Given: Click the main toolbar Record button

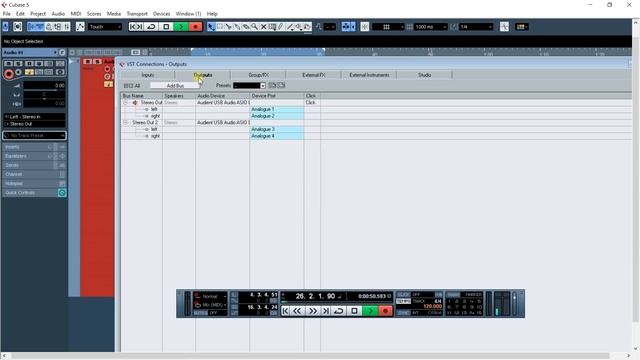Looking at the screenshot, I should point(196,27).
